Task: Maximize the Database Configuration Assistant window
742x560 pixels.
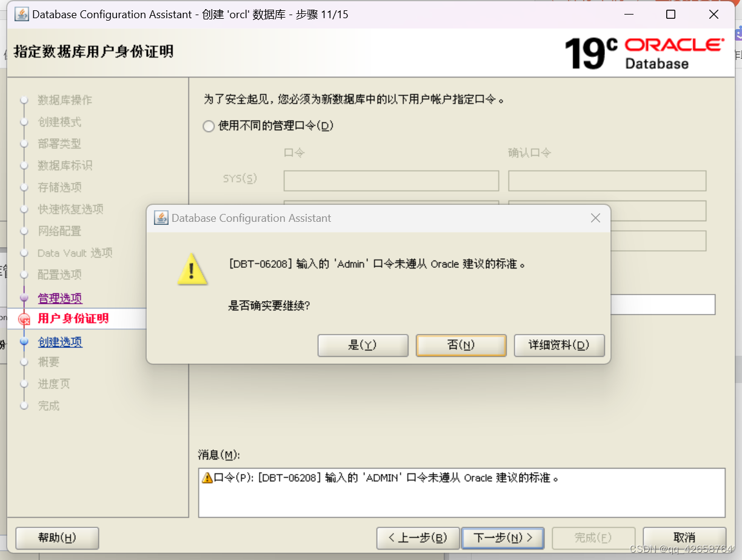Action: [670, 15]
